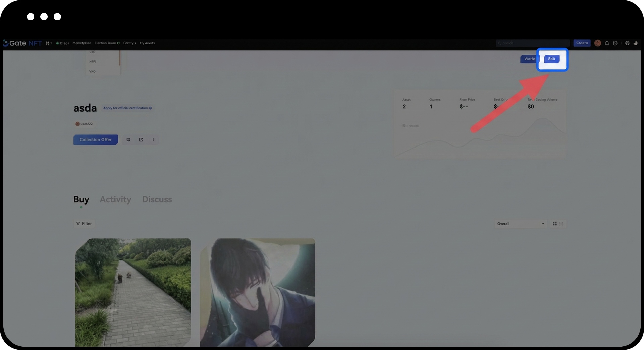This screenshot has width=644, height=350.
Task: Open the garden path NFT thumbnail
Action: (x=133, y=292)
